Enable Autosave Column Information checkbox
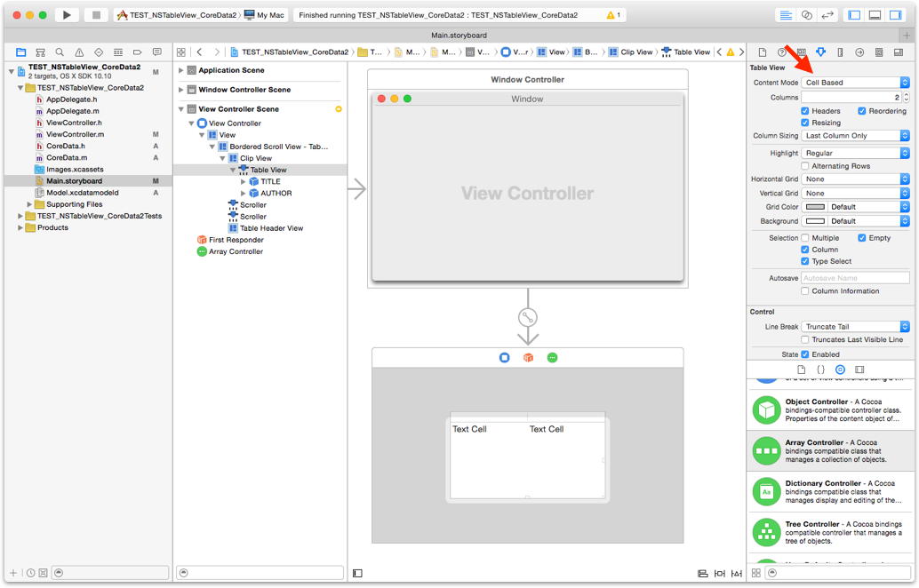Screen dimensions: 919x588 pos(804,291)
